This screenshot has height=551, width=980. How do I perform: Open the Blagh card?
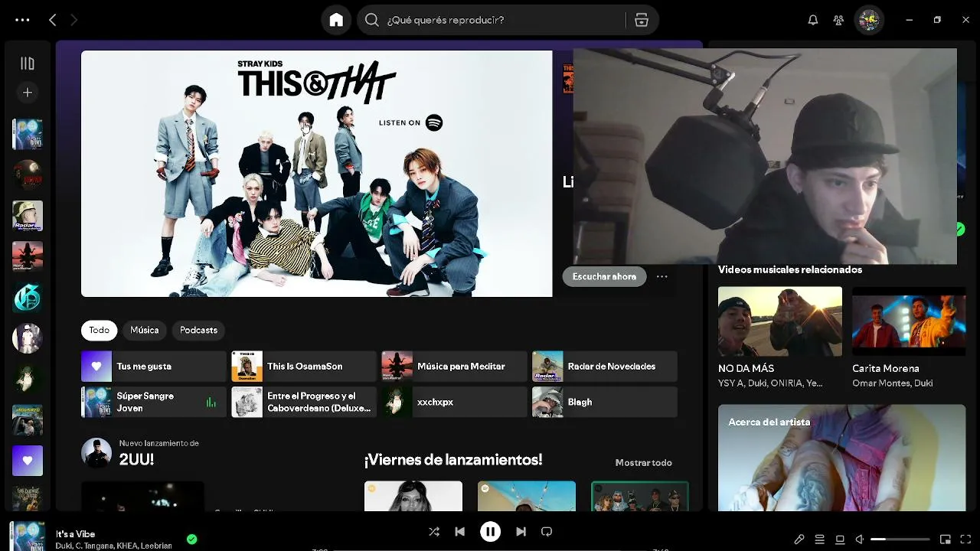coord(605,402)
